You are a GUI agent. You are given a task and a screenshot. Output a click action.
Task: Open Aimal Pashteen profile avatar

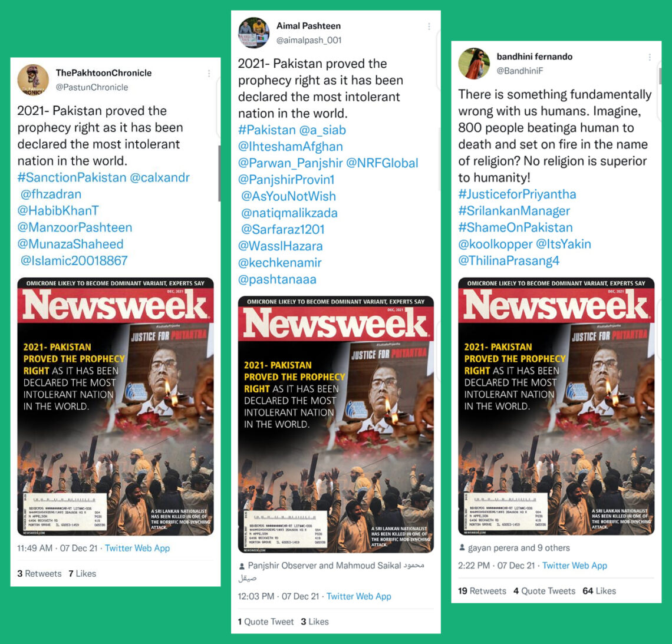(x=253, y=33)
